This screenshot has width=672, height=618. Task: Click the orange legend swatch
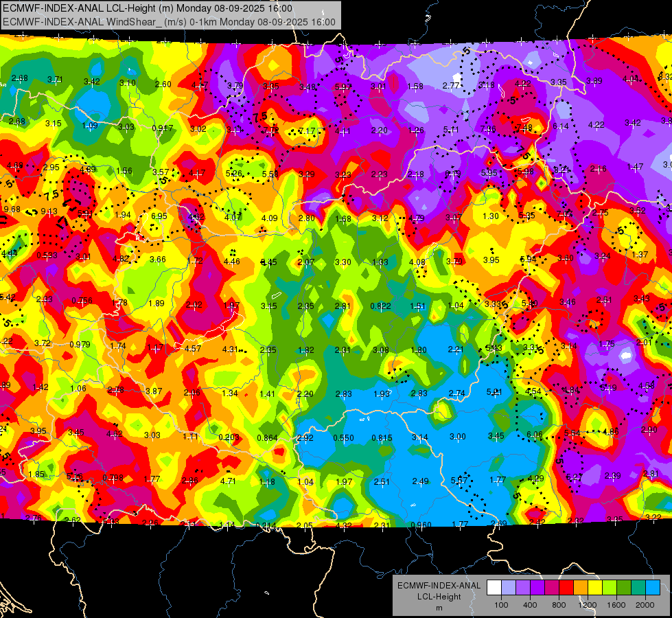pyautogui.click(x=581, y=588)
